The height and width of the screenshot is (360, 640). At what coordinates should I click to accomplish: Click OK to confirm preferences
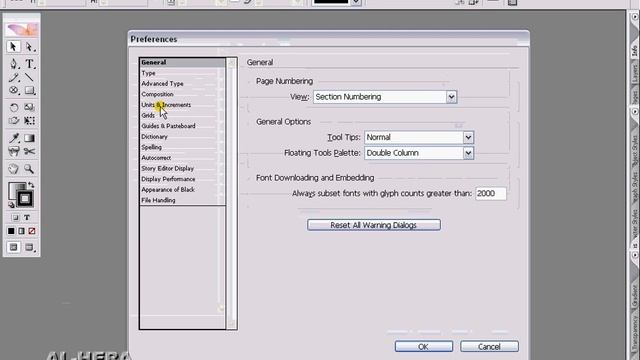[x=424, y=347]
